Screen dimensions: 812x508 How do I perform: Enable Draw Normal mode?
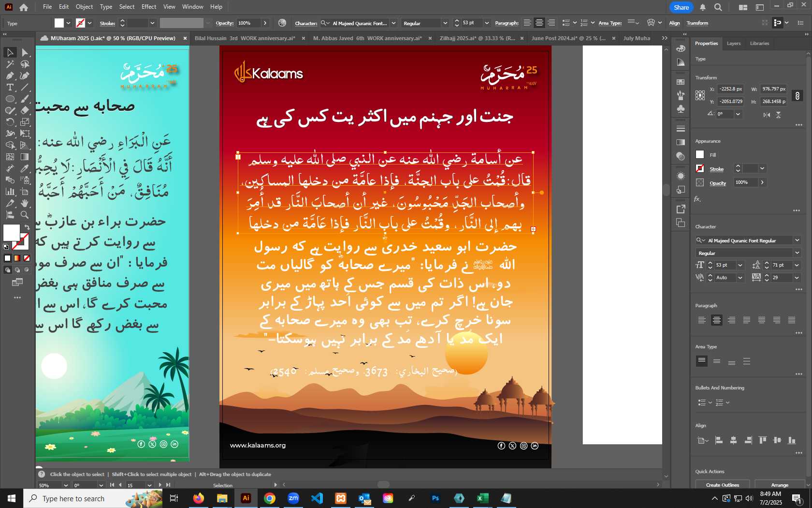click(8, 270)
